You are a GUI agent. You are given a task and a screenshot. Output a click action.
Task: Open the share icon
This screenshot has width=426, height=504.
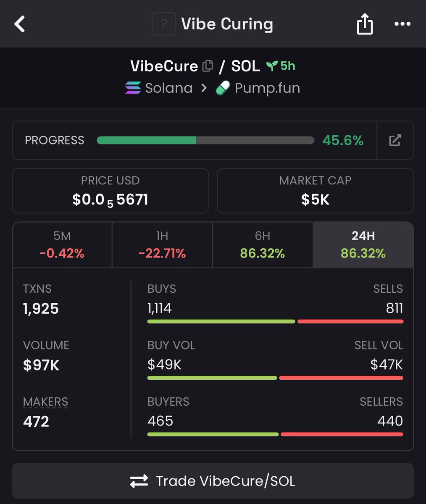365,24
